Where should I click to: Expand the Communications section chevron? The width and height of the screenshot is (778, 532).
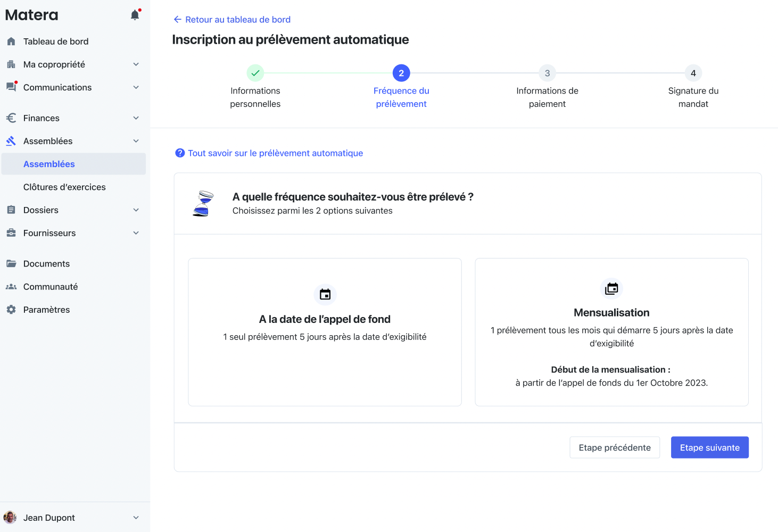[136, 87]
